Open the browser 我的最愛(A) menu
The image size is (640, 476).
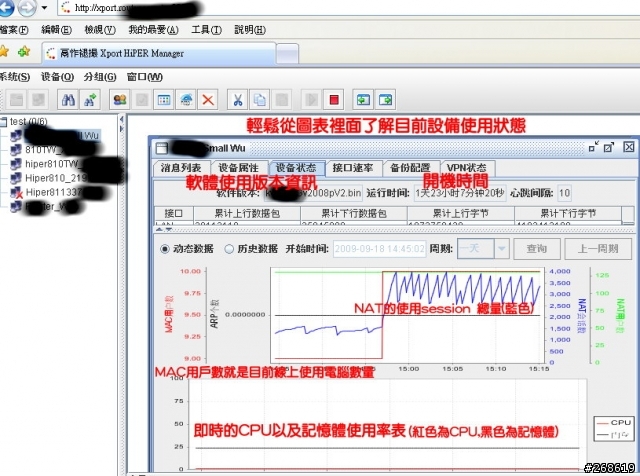click(x=153, y=30)
